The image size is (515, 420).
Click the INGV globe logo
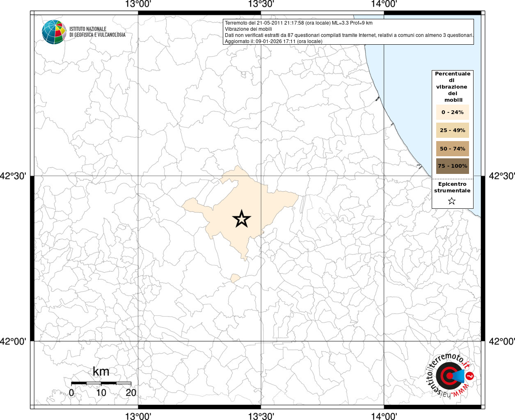point(54,32)
